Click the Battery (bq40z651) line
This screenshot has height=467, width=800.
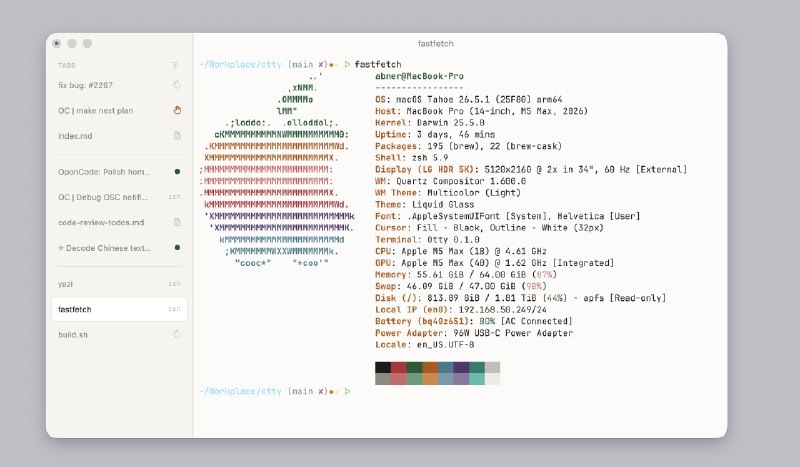click(473, 322)
